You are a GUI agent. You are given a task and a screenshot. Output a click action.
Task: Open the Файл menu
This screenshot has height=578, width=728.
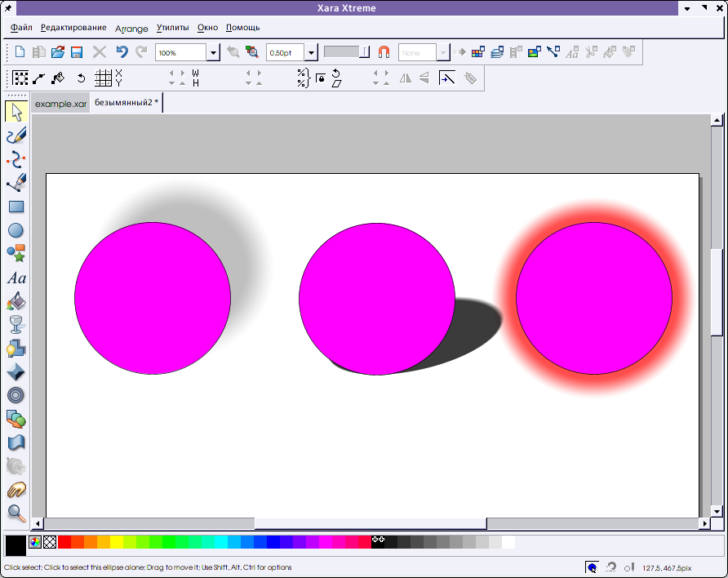tap(22, 28)
